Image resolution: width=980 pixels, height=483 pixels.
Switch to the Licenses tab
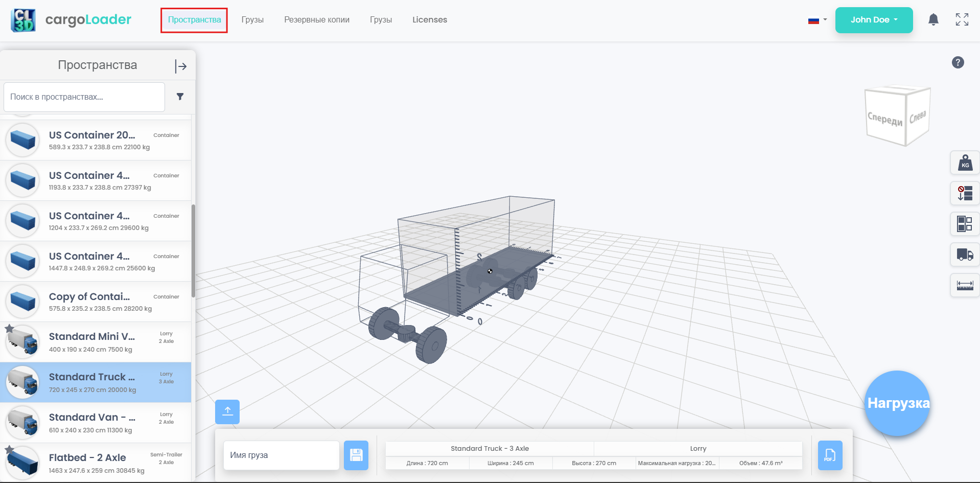(429, 20)
